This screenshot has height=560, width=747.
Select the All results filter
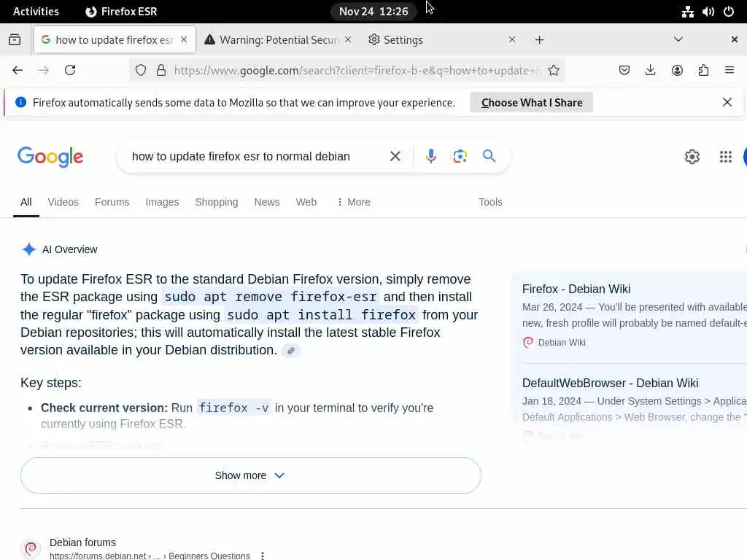tap(26, 202)
